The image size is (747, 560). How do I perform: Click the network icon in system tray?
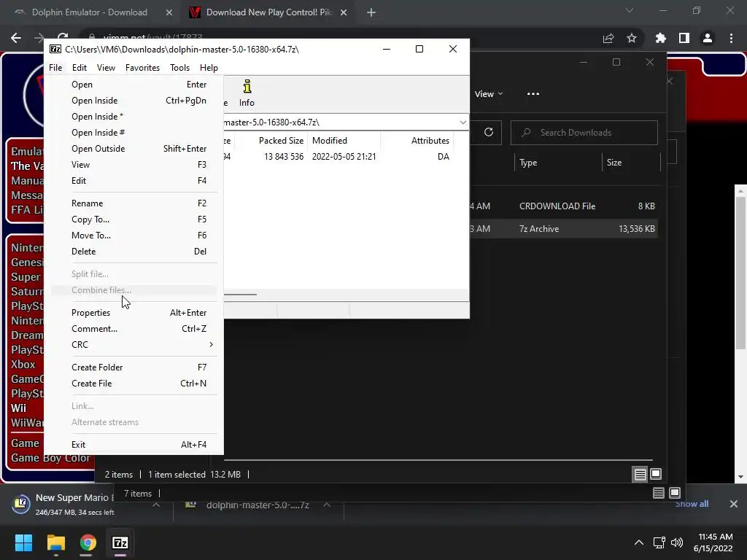(659, 542)
